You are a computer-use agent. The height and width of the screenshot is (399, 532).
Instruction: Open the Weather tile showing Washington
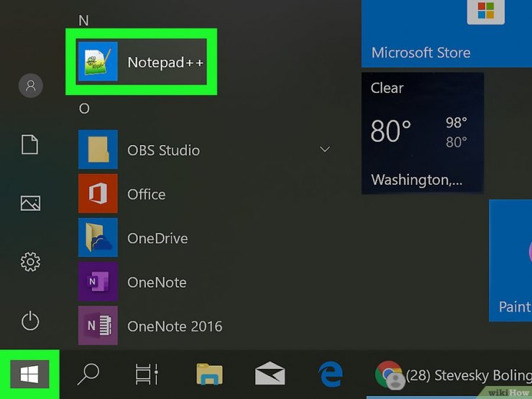(423, 133)
